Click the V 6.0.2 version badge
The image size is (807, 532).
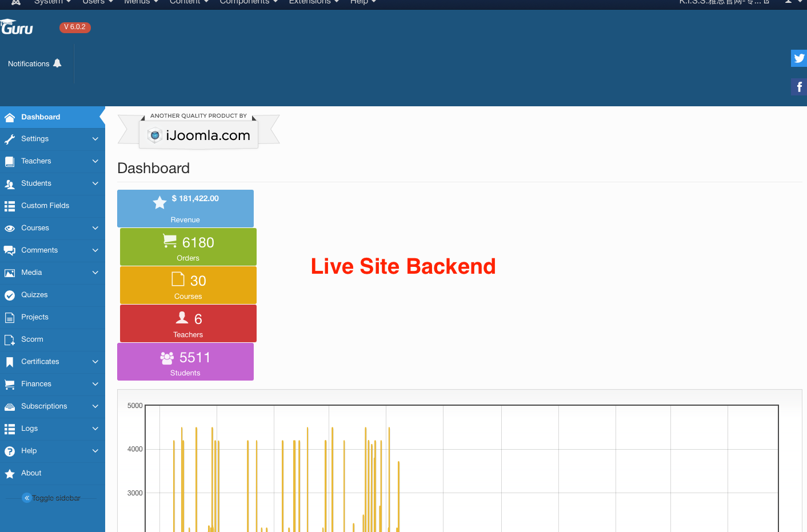click(75, 27)
